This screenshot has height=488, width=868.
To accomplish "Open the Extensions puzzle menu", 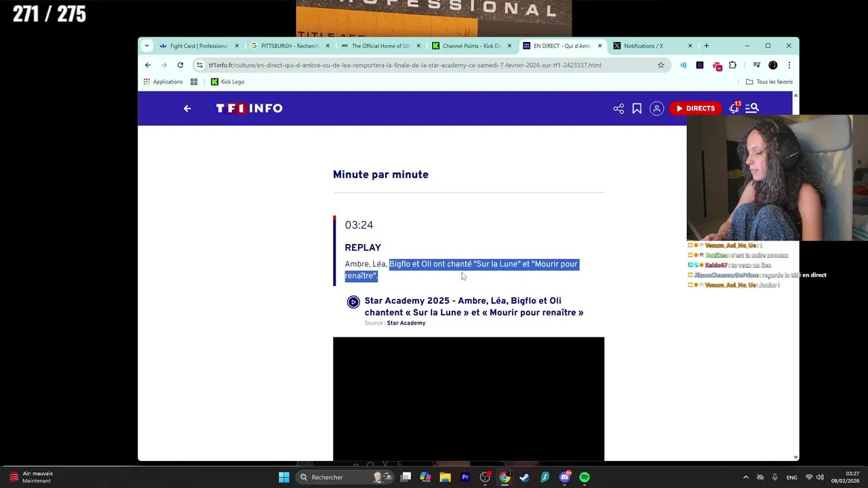I will point(732,65).
